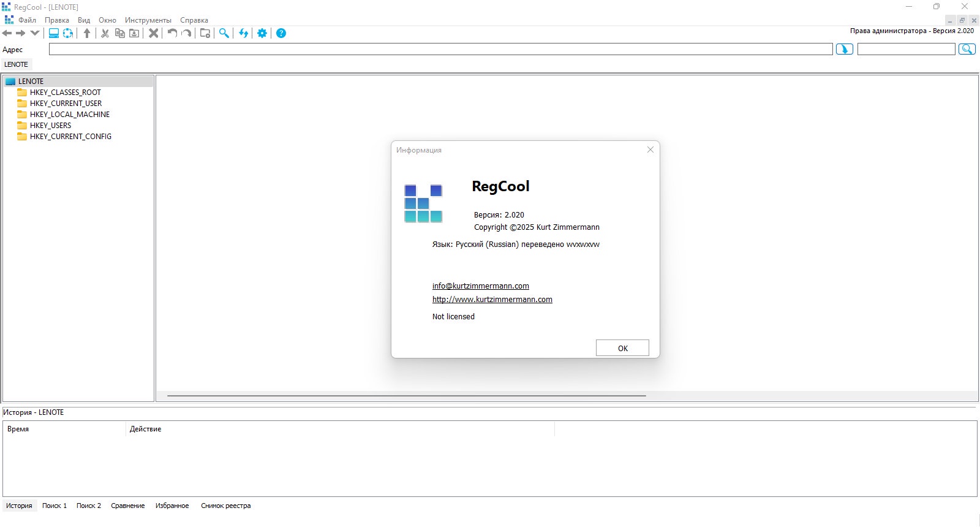980x527 pixels.
Task: Click the 'Адрес' label
Action: coord(12,50)
